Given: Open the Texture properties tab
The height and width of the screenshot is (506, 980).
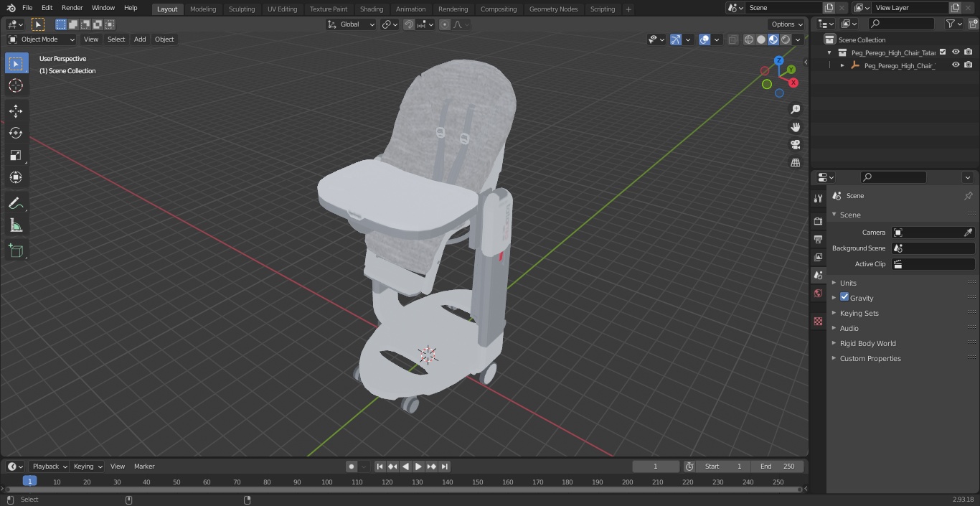Looking at the screenshot, I should coord(818,321).
